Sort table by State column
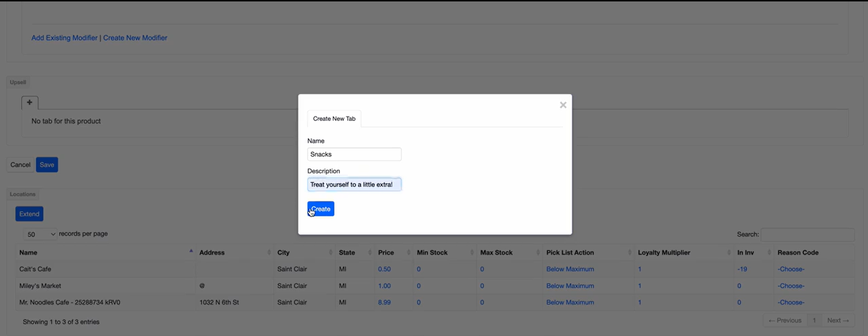The width and height of the screenshot is (868, 336). click(355, 252)
